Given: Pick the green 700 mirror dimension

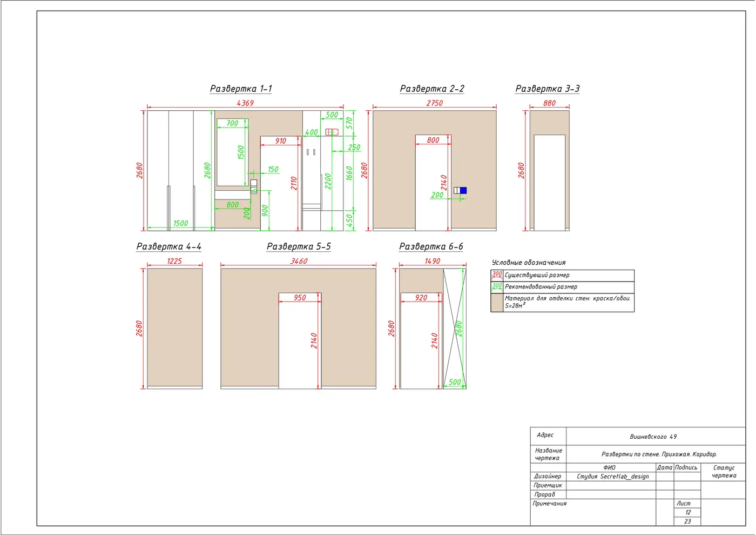Looking at the screenshot, I should (232, 123).
